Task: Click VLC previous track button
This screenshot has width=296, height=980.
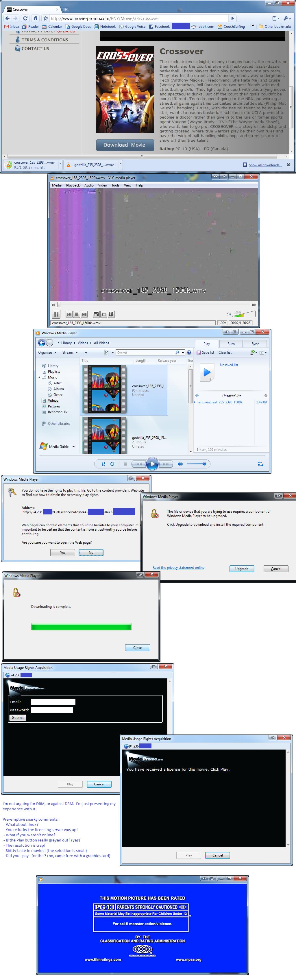Action: [69, 314]
